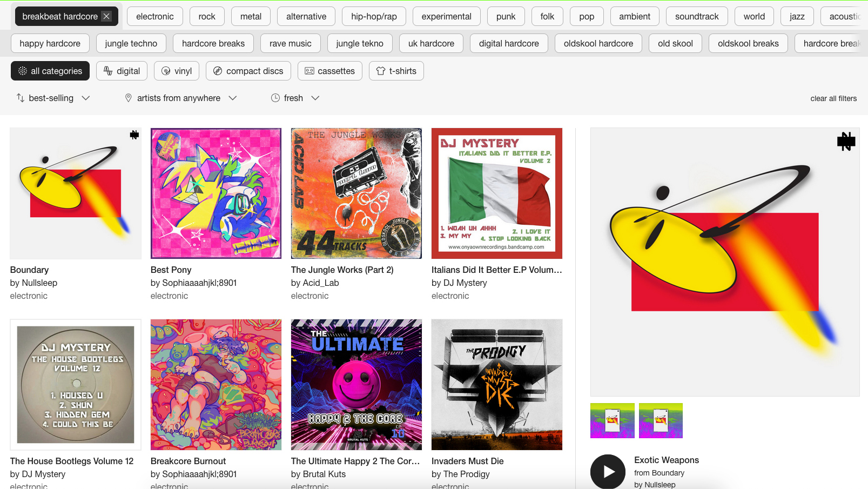Click the badge icon on large Boundary artwork
This screenshot has height=489, width=868.
[x=846, y=142]
